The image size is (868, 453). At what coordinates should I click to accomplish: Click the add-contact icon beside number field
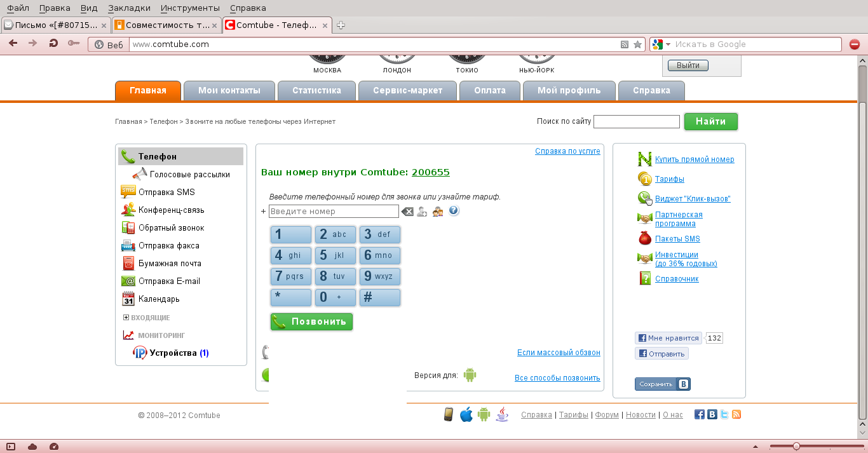click(x=422, y=212)
